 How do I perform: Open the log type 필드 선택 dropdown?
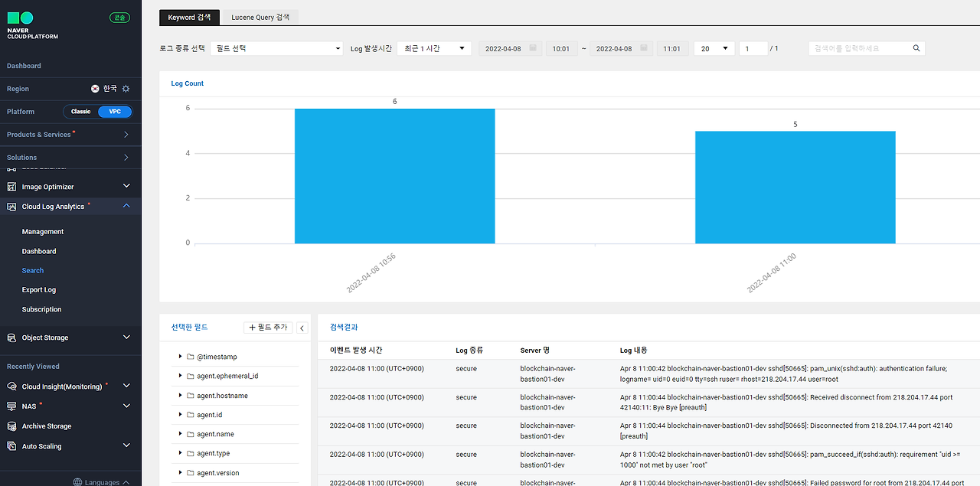click(276, 48)
